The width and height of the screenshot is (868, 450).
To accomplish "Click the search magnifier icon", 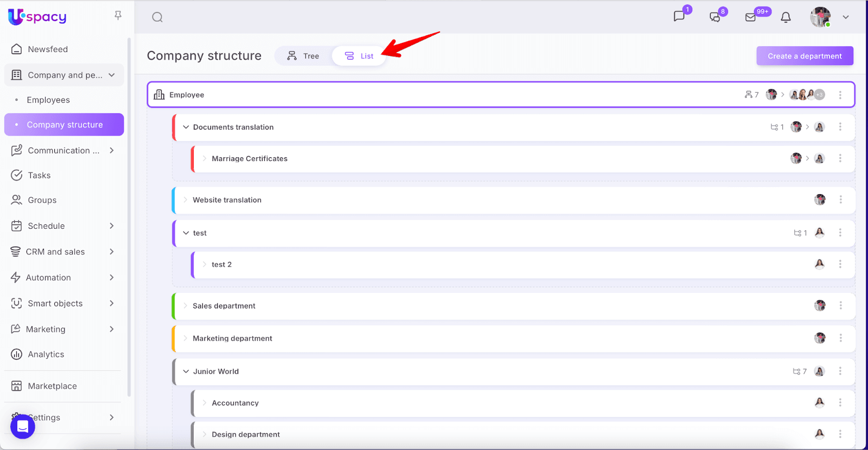I will point(157,17).
